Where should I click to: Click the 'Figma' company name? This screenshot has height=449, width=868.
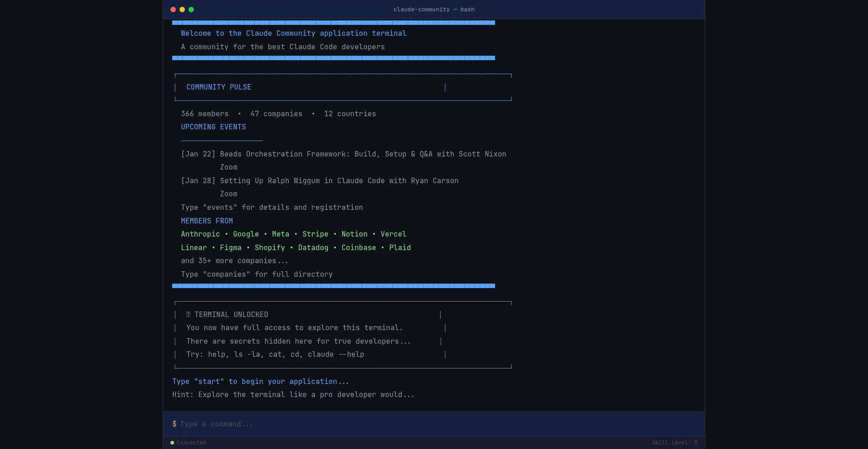(231, 248)
